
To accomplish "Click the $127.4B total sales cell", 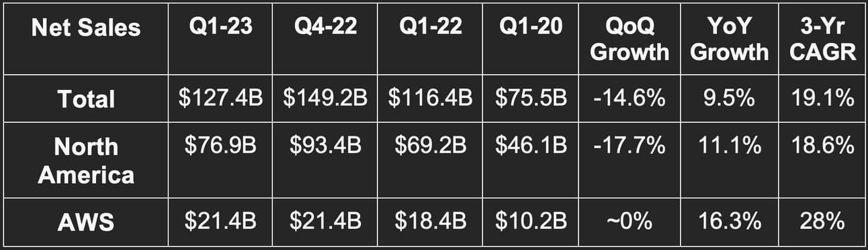I will (x=220, y=99).
